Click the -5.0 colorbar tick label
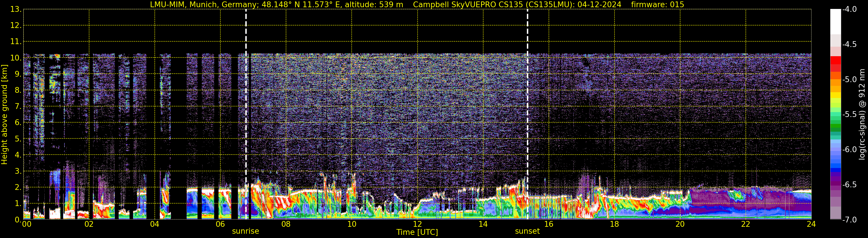 point(850,80)
